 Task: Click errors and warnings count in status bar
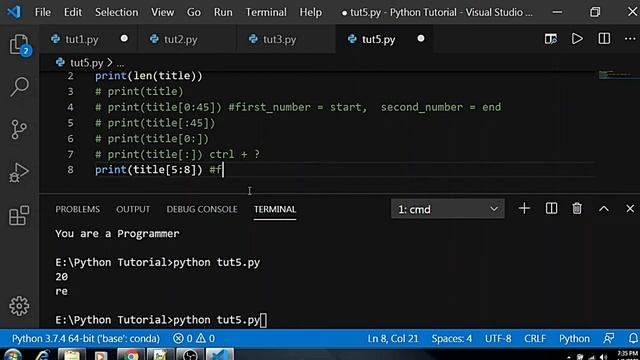tap(194, 338)
